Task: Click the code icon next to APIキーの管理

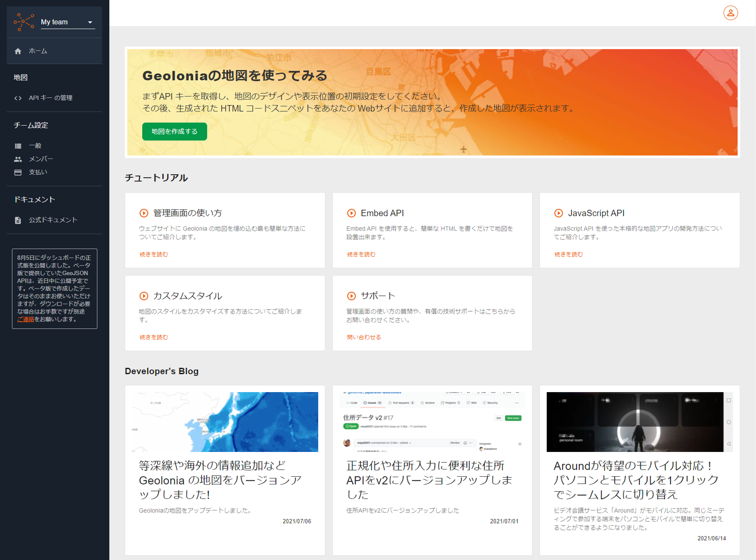Action: tap(18, 98)
